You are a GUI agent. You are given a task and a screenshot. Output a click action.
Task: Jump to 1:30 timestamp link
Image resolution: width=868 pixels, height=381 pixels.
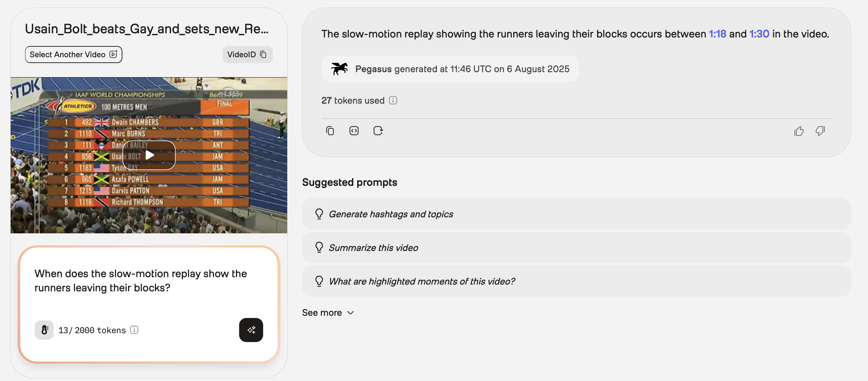759,34
